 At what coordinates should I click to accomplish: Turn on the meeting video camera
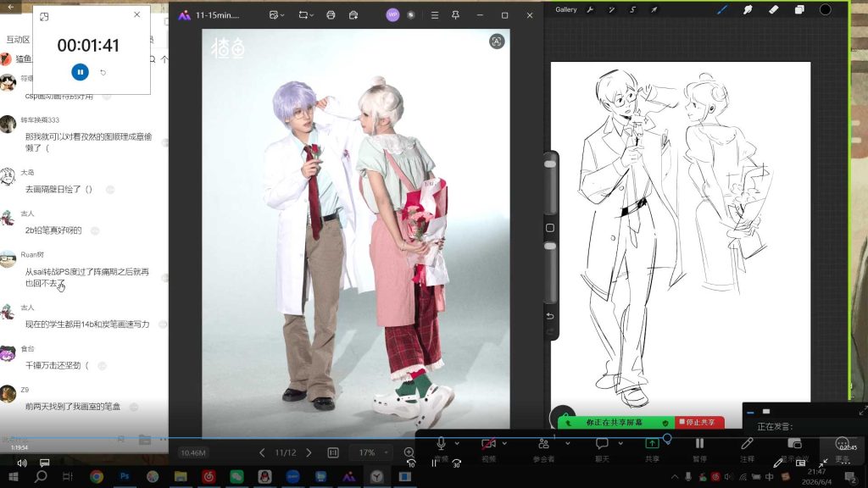pos(488,443)
